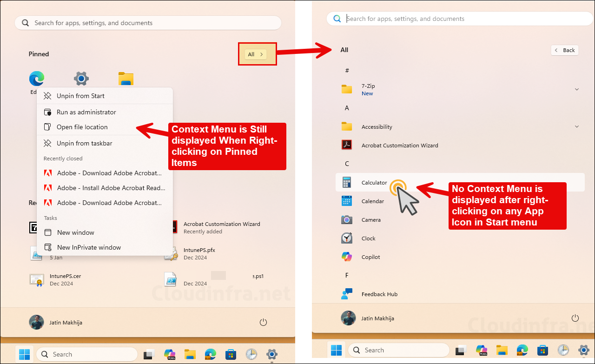Screen dimensions: 595x364
Task: Click the power button in left Start menu
Action: pyautogui.click(x=263, y=322)
